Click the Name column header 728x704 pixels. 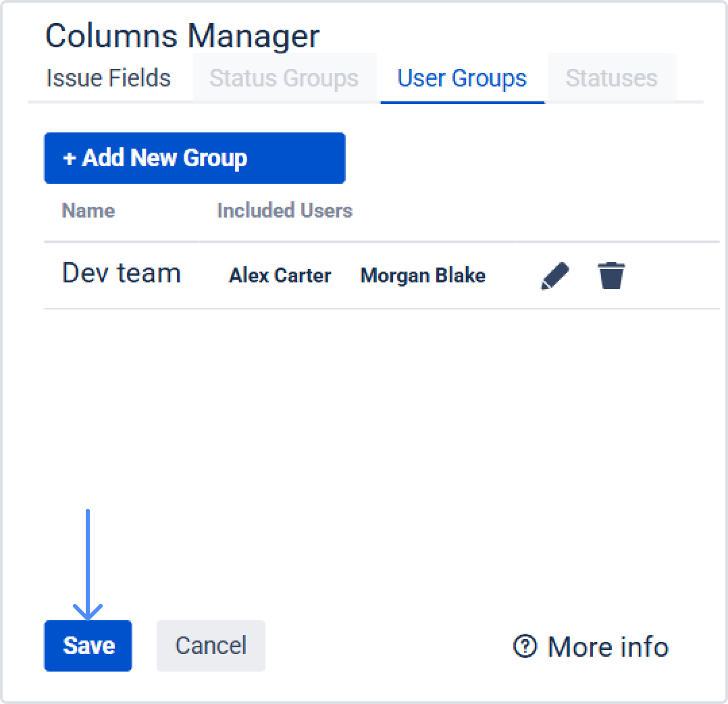(x=88, y=211)
